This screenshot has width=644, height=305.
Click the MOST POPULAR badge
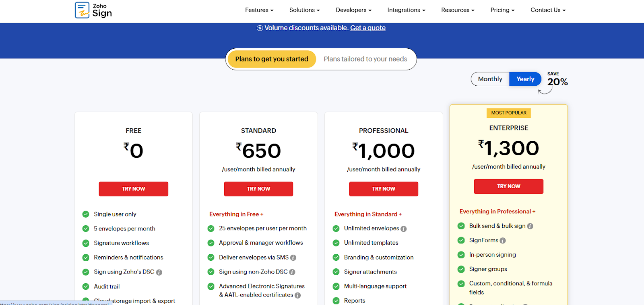click(509, 113)
